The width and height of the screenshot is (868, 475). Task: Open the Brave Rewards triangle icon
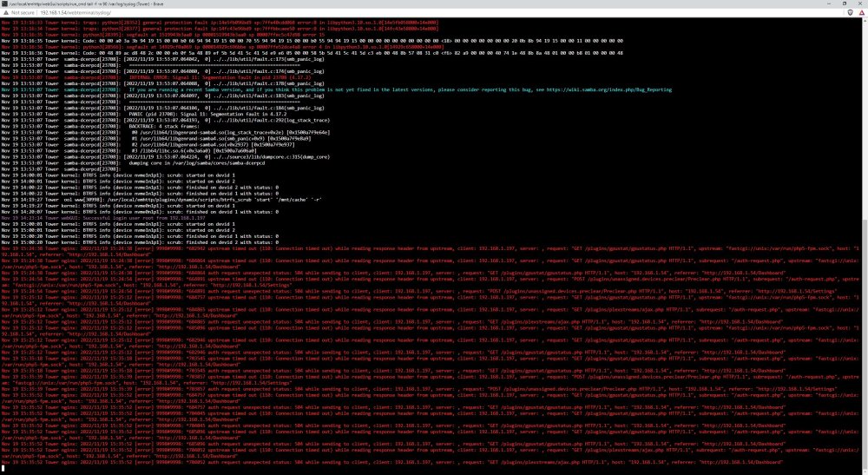coord(861,12)
